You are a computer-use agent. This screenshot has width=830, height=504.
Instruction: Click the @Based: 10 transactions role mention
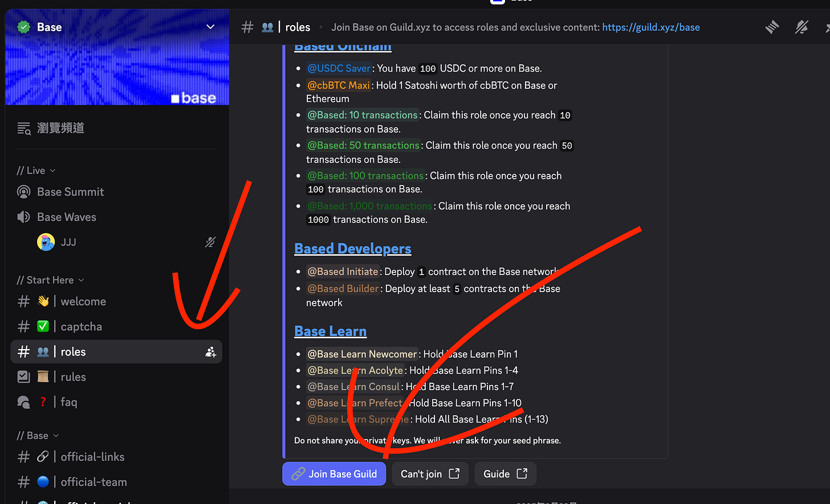[363, 115]
